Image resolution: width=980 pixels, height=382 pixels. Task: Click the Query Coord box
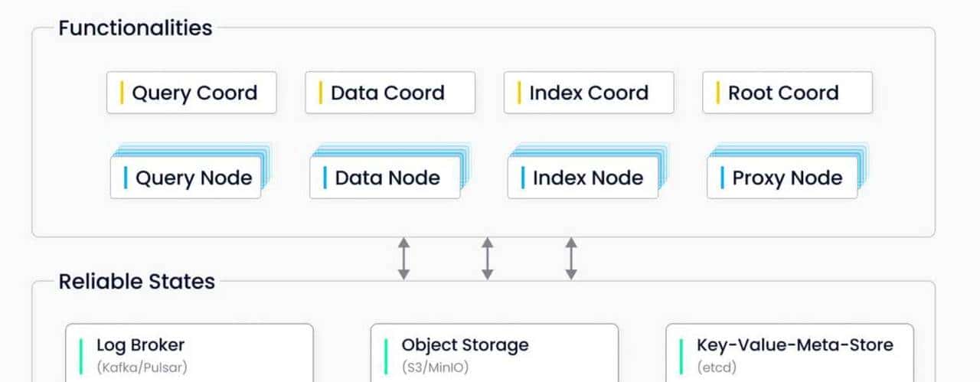191,93
